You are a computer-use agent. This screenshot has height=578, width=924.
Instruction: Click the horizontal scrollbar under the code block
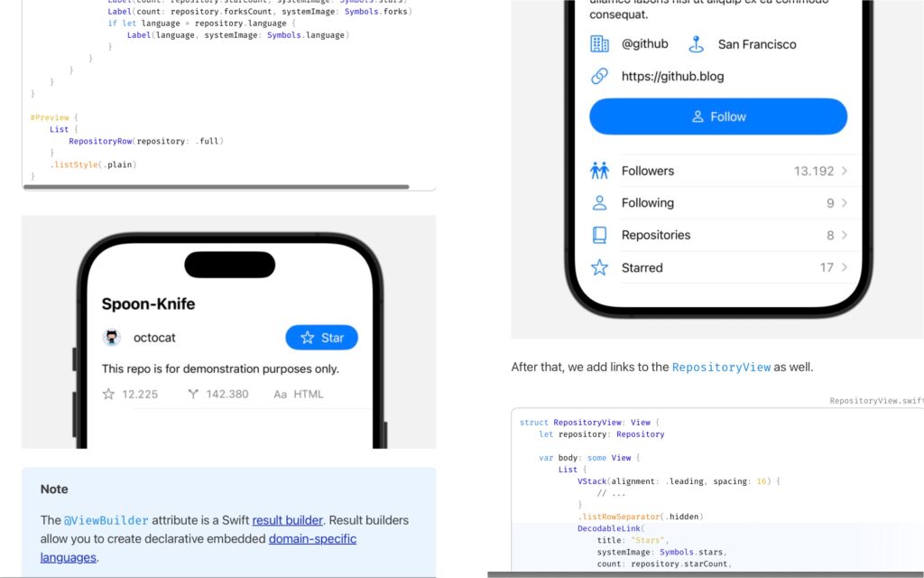(x=216, y=187)
